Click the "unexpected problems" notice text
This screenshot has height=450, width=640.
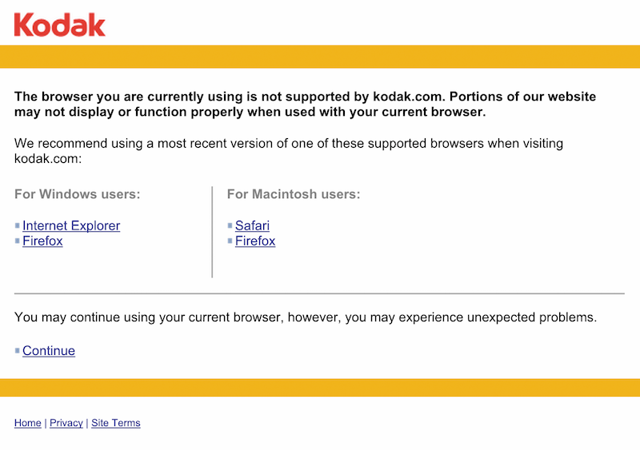pyautogui.click(x=305, y=318)
